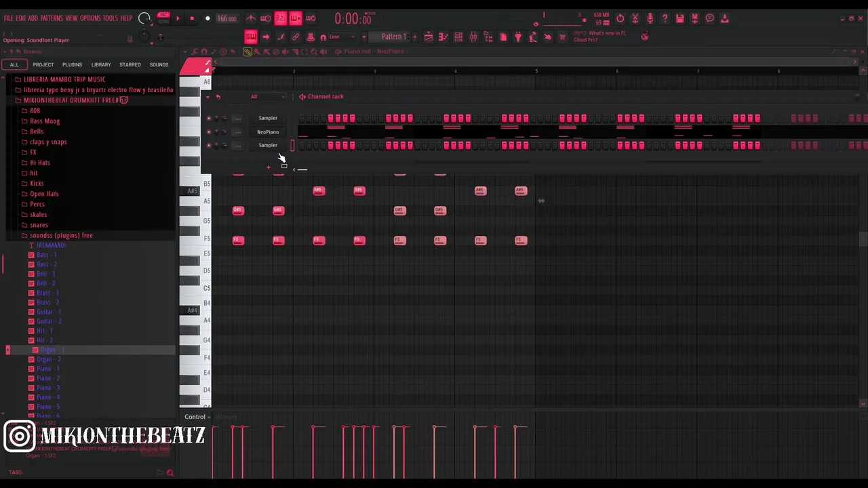Click the channel rack undo arrow icon
The height and width of the screenshot is (488, 868).
coord(218,96)
